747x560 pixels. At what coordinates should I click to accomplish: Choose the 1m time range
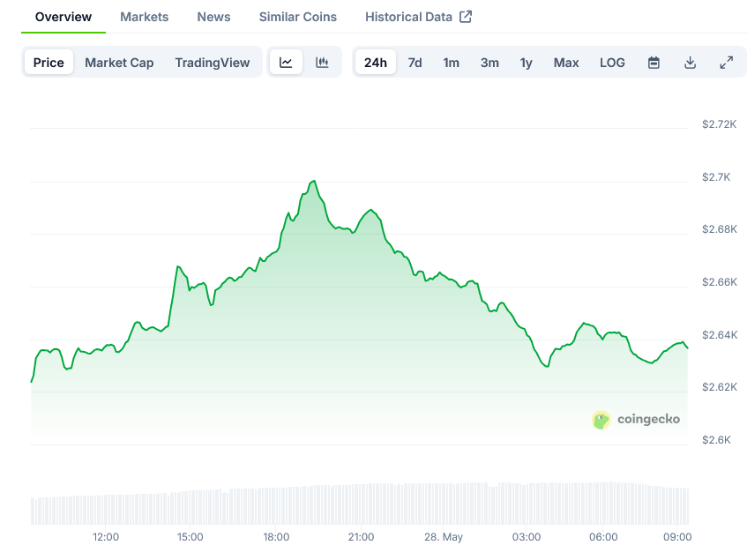coord(451,63)
